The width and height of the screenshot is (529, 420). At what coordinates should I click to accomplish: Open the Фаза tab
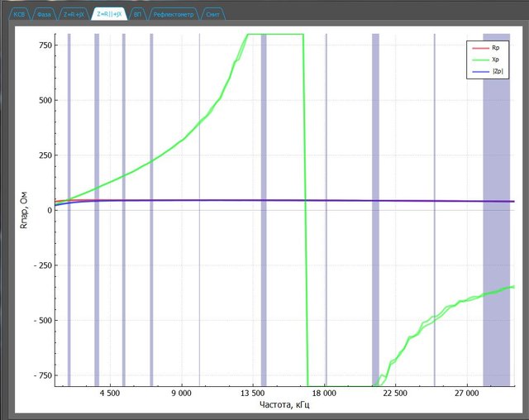coord(45,14)
